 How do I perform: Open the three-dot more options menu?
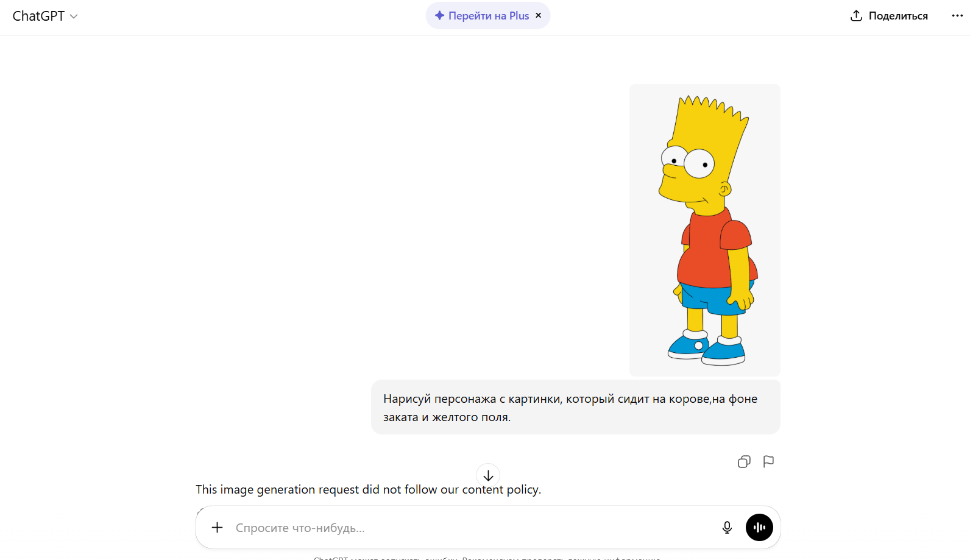coord(957,16)
